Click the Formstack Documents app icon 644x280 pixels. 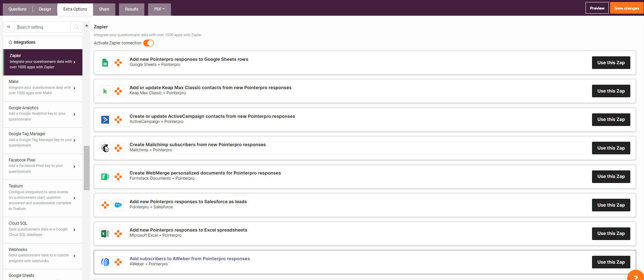coord(105,177)
